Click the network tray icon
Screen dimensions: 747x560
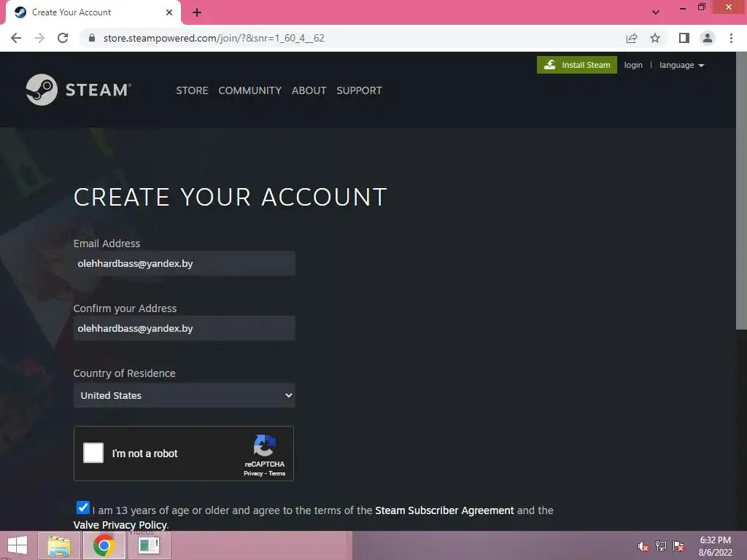click(661, 546)
